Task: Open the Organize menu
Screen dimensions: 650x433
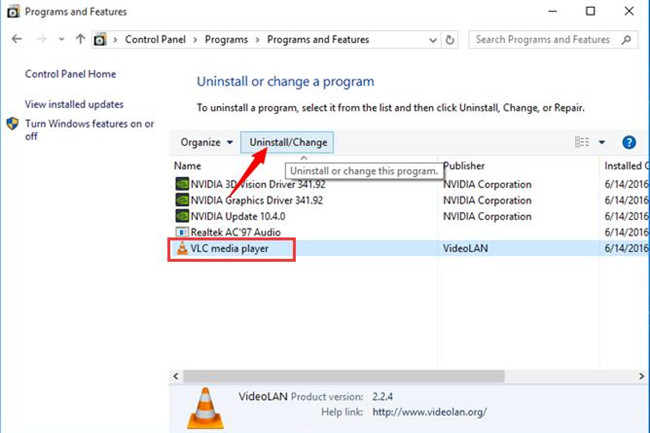Action: (206, 143)
